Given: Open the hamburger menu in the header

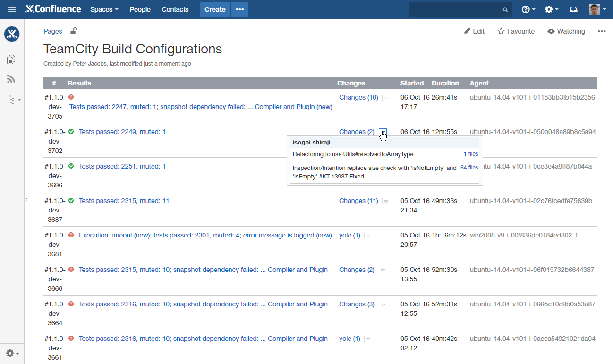Looking at the screenshot, I should pyautogui.click(x=12, y=9).
